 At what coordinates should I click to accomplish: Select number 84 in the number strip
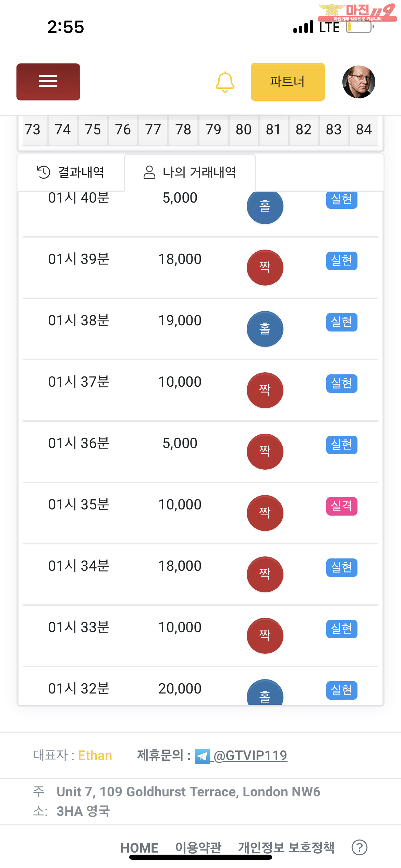364,130
